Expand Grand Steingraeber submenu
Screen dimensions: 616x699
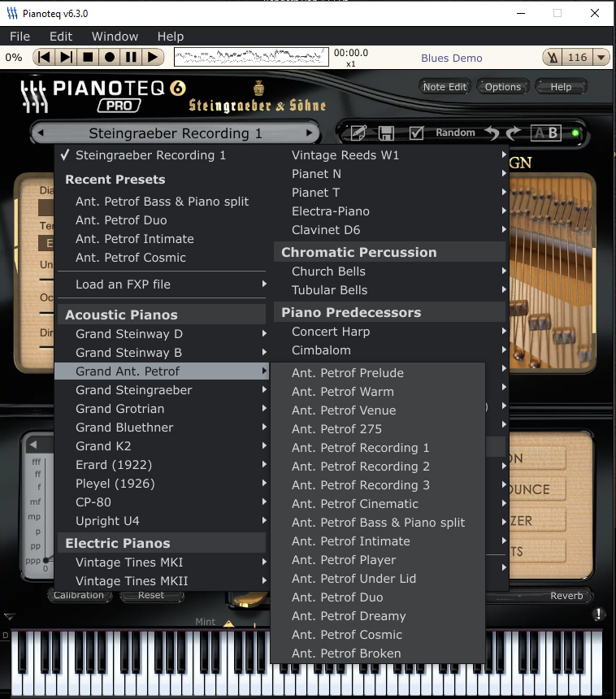coord(162,390)
